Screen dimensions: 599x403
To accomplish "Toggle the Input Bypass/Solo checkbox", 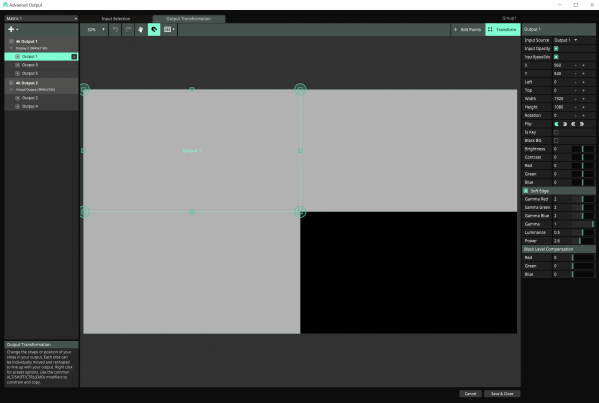I will [x=556, y=57].
